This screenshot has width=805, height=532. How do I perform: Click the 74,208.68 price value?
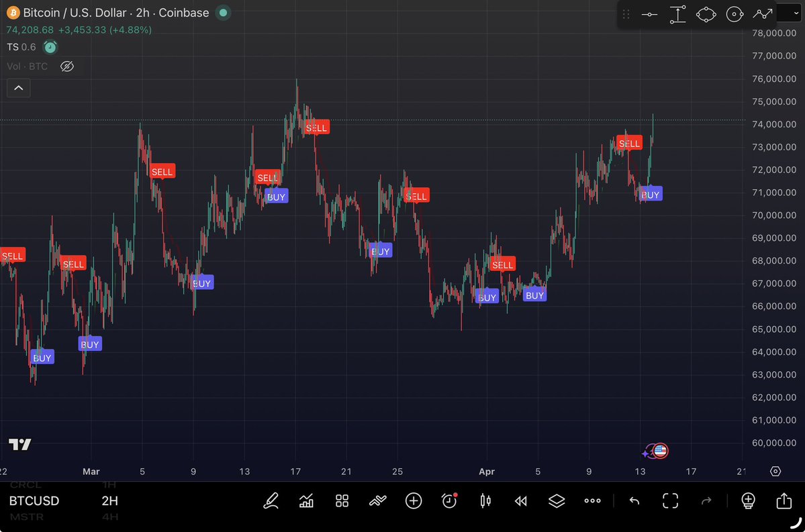(30, 30)
